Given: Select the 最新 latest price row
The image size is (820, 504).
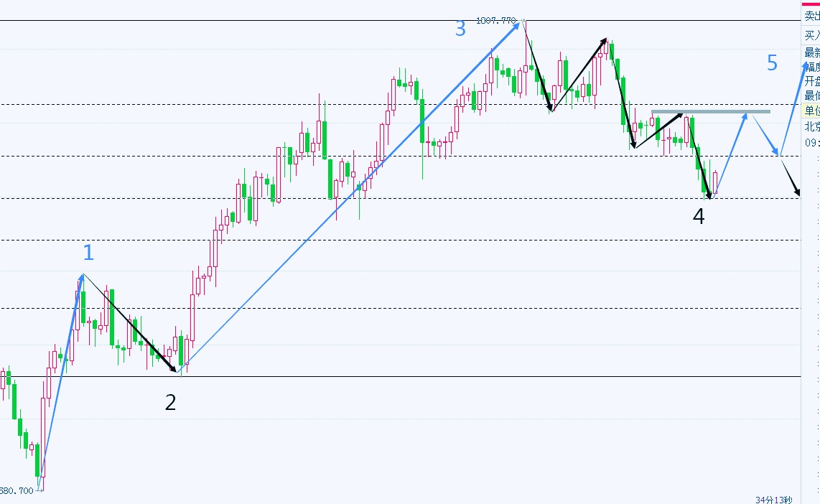Looking at the screenshot, I should 811,52.
